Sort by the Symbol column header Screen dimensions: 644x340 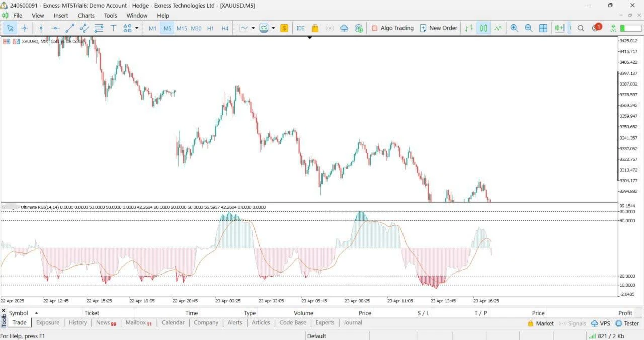coord(19,313)
